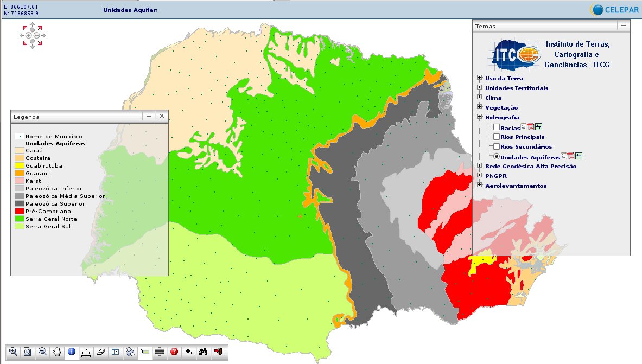Activate the pan hand tool
642x364 pixels.
click(57, 352)
